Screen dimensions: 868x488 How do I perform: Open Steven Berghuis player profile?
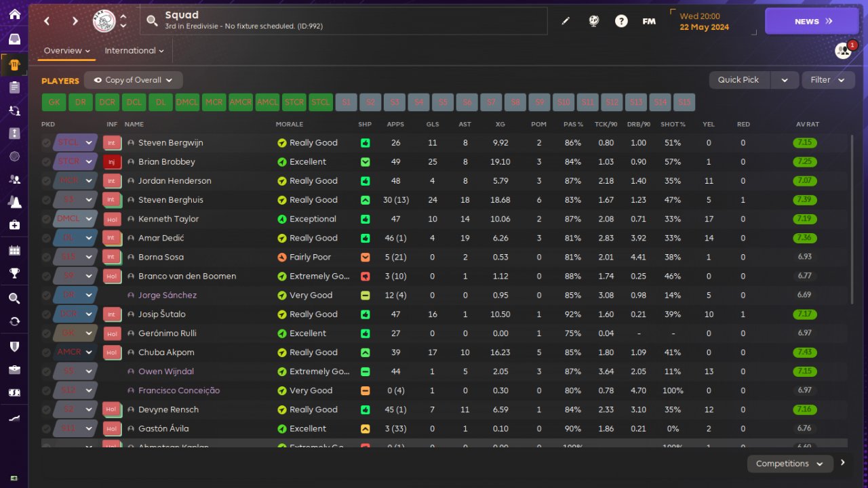(171, 200)
